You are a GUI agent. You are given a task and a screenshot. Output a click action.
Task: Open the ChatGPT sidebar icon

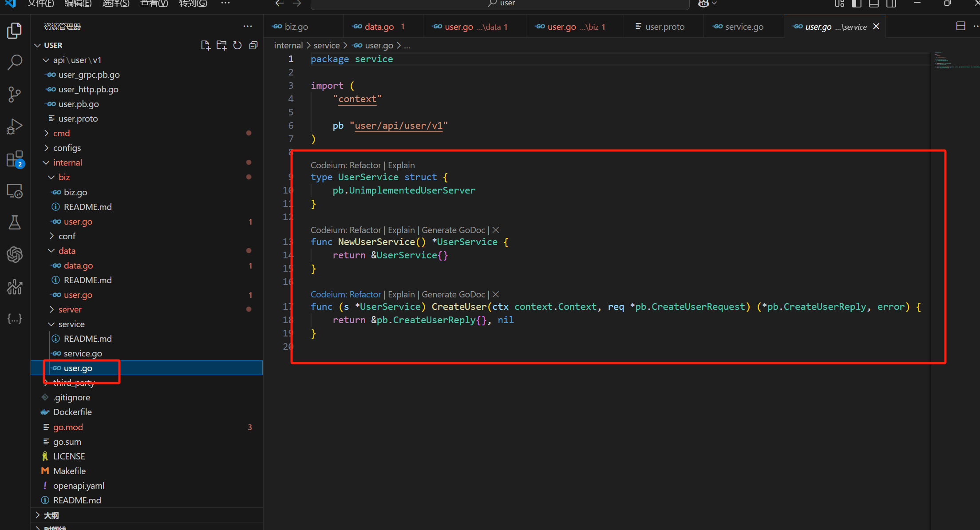click(x=15, y=254)
